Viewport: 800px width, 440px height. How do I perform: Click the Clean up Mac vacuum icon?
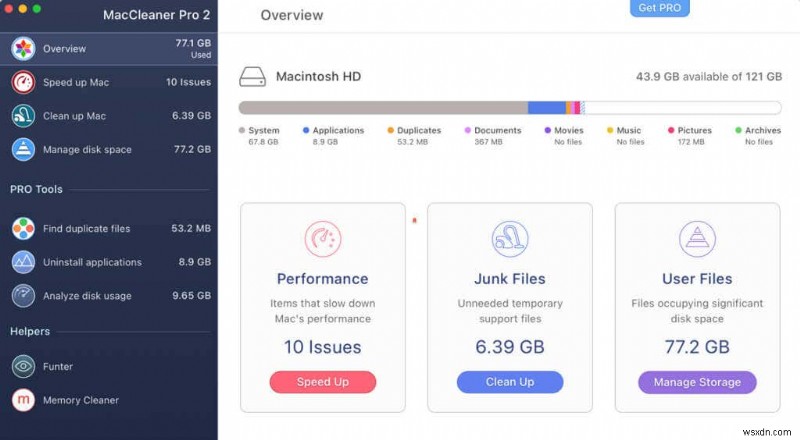23,116
